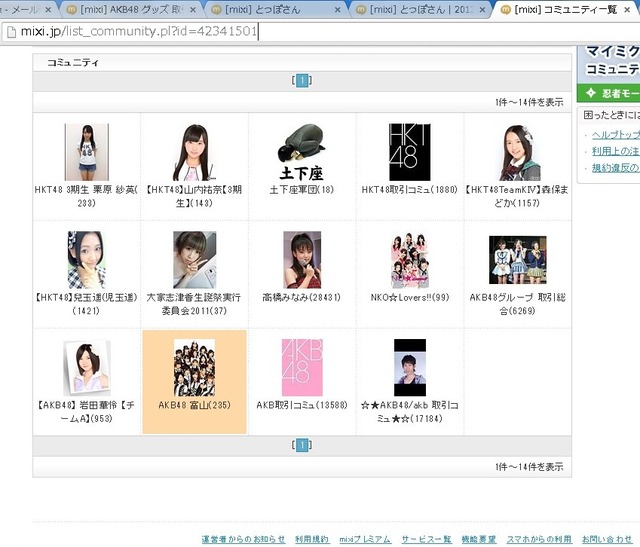
Task: Open 大家志津香生誕祭 community image
Action: [194, 260]
